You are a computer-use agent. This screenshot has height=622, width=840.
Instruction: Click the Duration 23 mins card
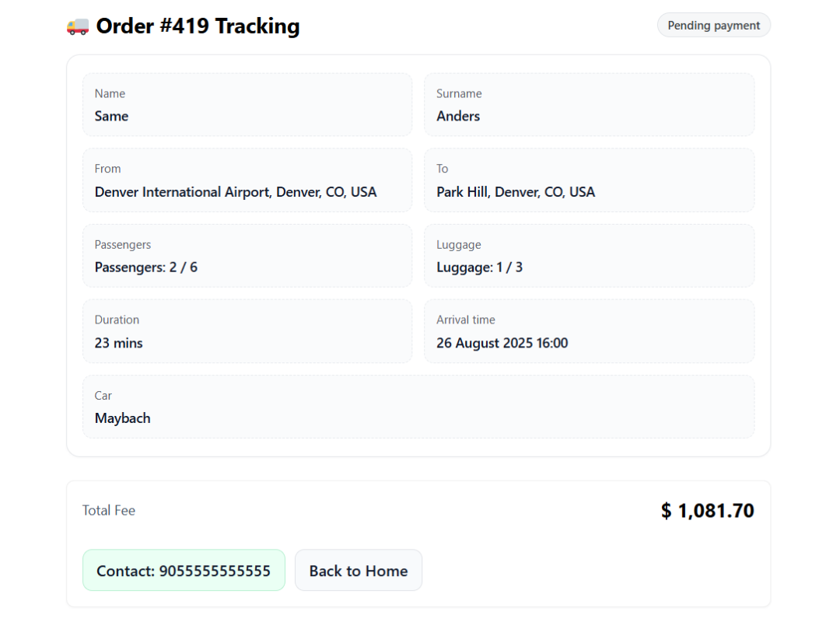coord(247,331)
